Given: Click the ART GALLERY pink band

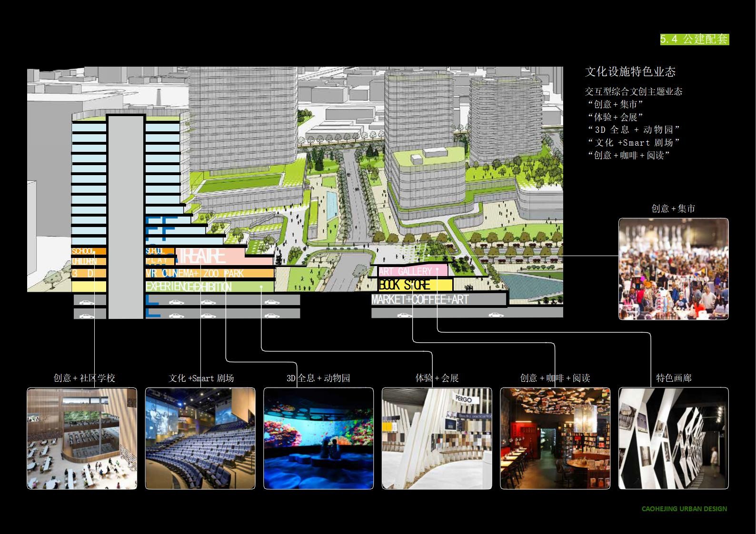Looking at the screenshot, I should click(413, 271).
